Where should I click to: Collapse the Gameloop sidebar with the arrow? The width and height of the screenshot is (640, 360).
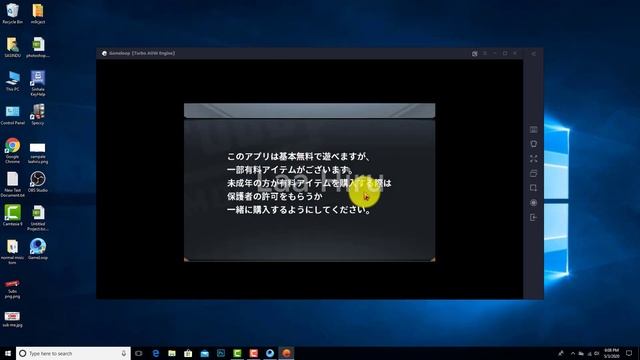[x=533, y=53]
